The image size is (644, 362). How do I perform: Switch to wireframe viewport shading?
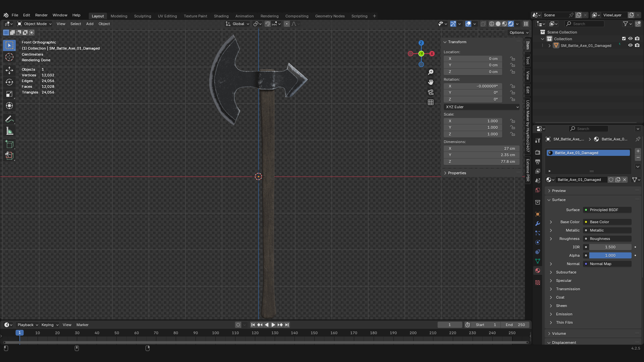[x=492, y=24]
